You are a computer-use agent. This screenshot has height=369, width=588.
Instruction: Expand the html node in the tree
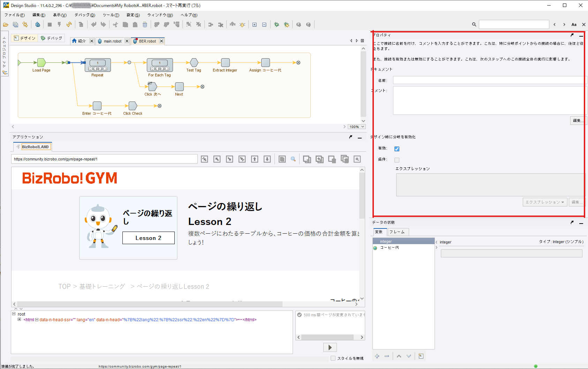pyautogui.click(x=20, y=319)
